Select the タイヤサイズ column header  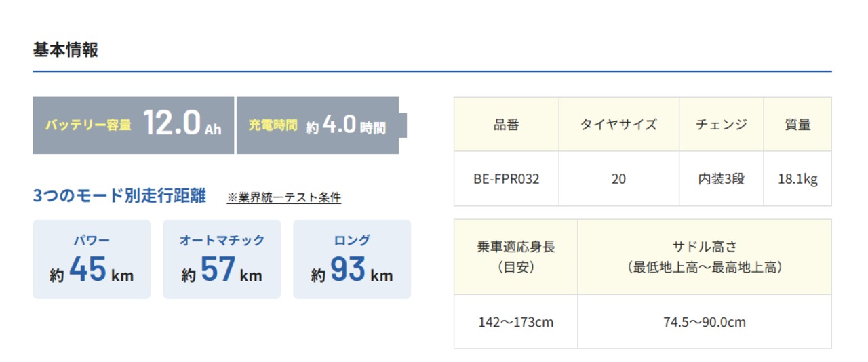[x=618, y=124]
